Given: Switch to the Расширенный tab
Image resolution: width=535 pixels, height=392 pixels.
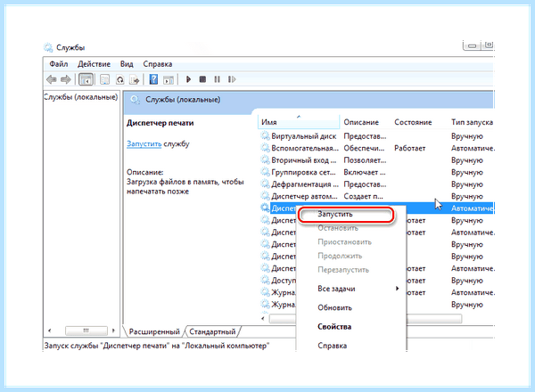Looking at the screenshot, I should [154, 331].
